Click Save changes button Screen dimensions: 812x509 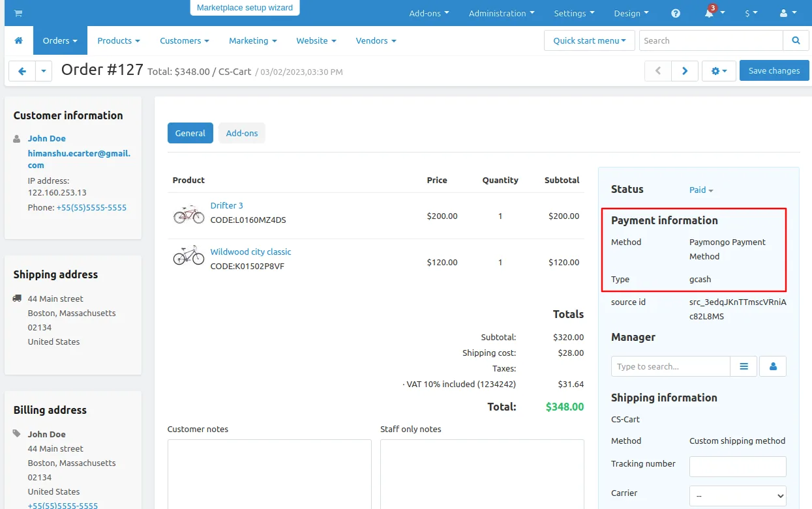pyautogui.click(x=774, y=71)
